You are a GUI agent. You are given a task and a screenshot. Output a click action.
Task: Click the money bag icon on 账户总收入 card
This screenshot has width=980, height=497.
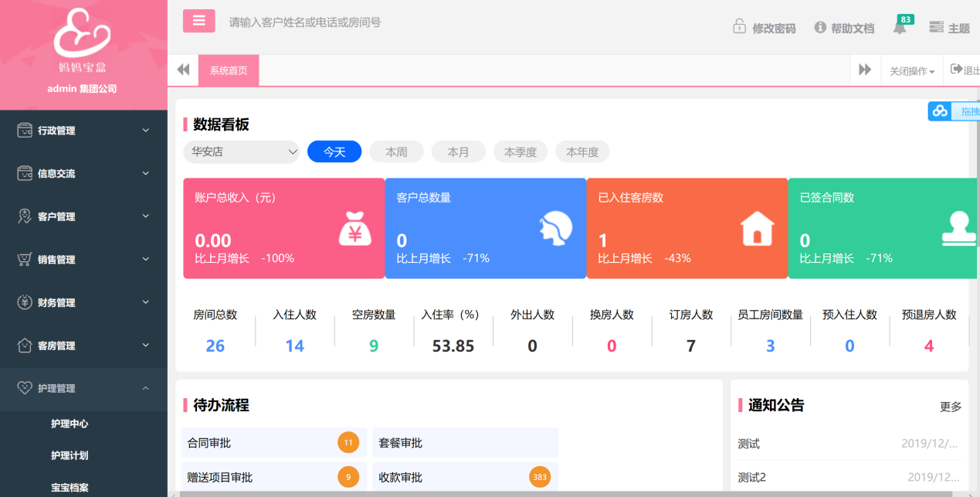click(355, 229)
